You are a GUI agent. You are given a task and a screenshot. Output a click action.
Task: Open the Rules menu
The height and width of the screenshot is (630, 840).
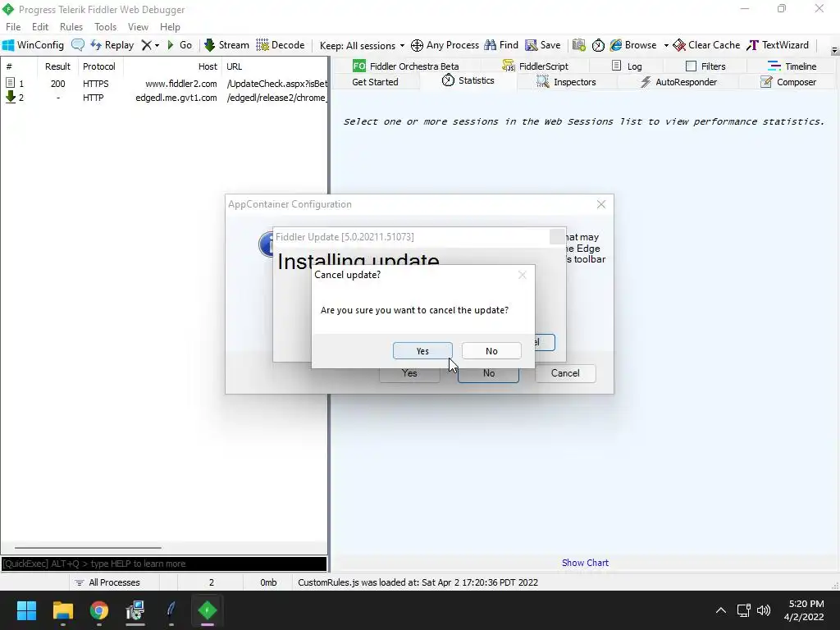coord(71,27)
